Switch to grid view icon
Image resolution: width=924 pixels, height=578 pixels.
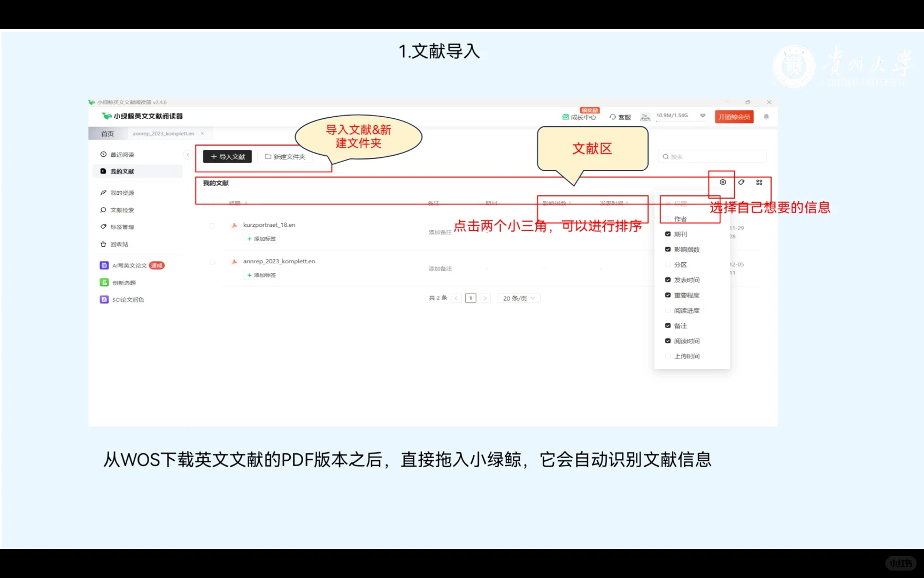point(759,182)
